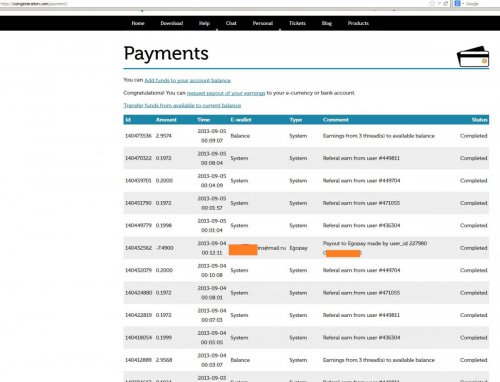
Task: Click the Amount column header
Action: tap(166, 120)
